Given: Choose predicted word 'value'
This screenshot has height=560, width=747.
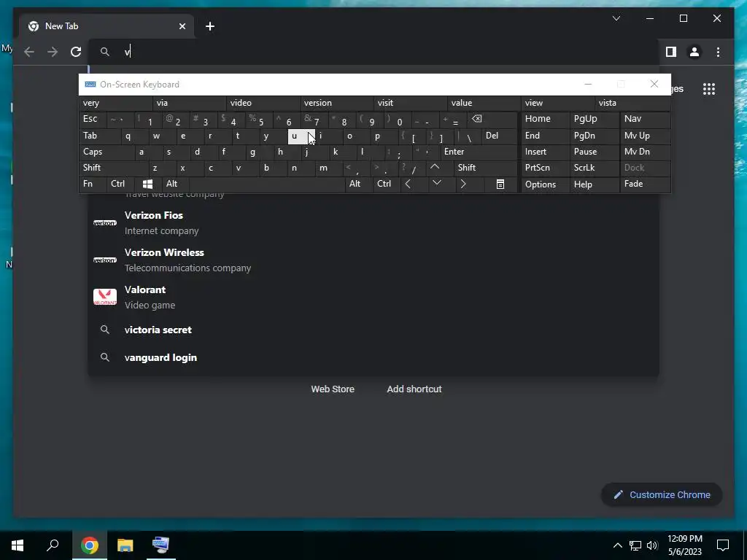Looking at the screenshot, I should [485, 103].
